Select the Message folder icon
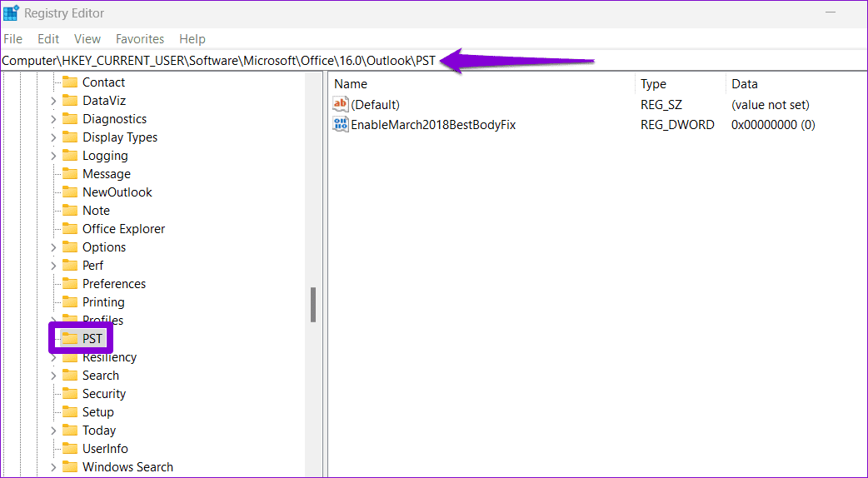The width and height of the screenshot is (868, 478). click(x=70, y=174)
